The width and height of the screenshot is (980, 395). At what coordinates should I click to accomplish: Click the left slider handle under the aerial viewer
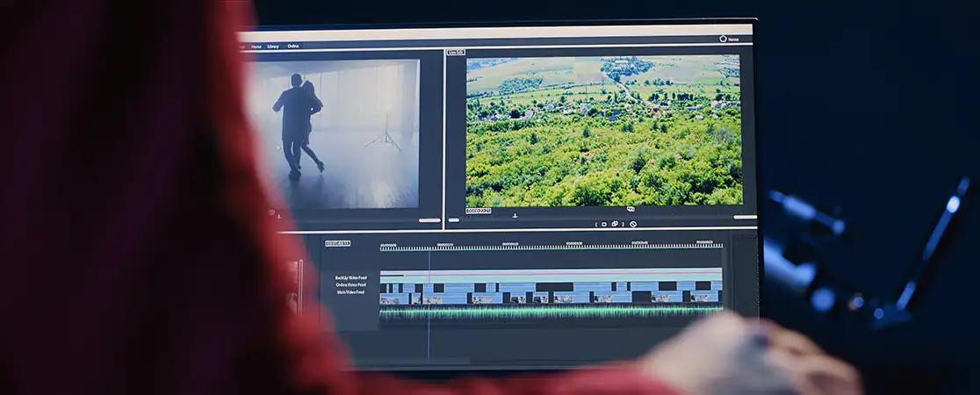pyautogui.click(x=454, y=220)
